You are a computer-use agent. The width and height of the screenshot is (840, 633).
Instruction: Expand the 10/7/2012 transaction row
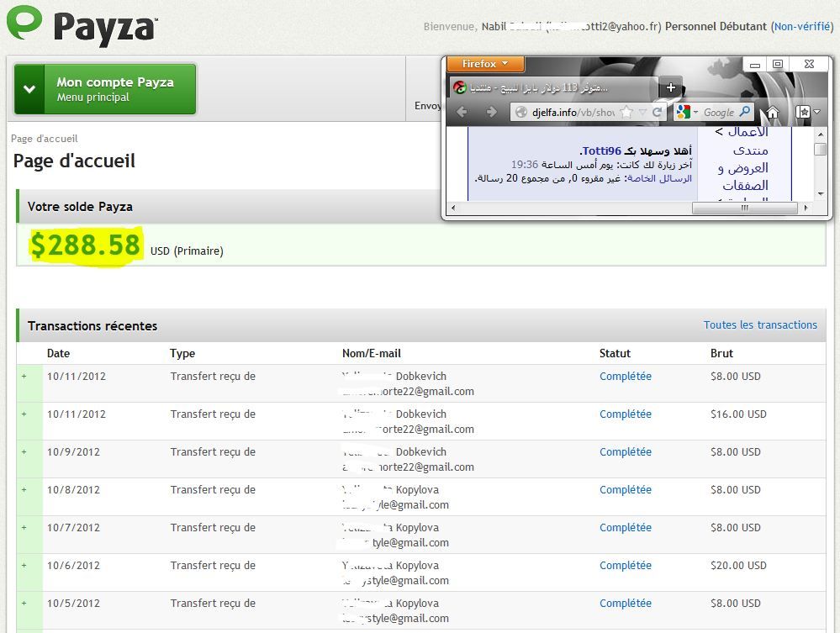[24, 528]
